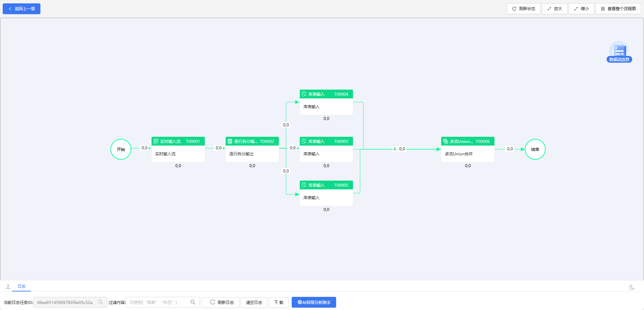Viewport: 644px width, 310px height.
Task: Select the 逐行拆分输出 node icon T00002
Action: (230, 142)
